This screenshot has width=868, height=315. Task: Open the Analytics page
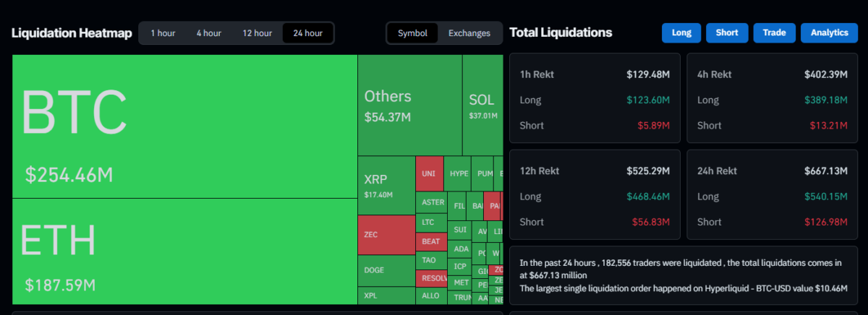click(829, 33)
